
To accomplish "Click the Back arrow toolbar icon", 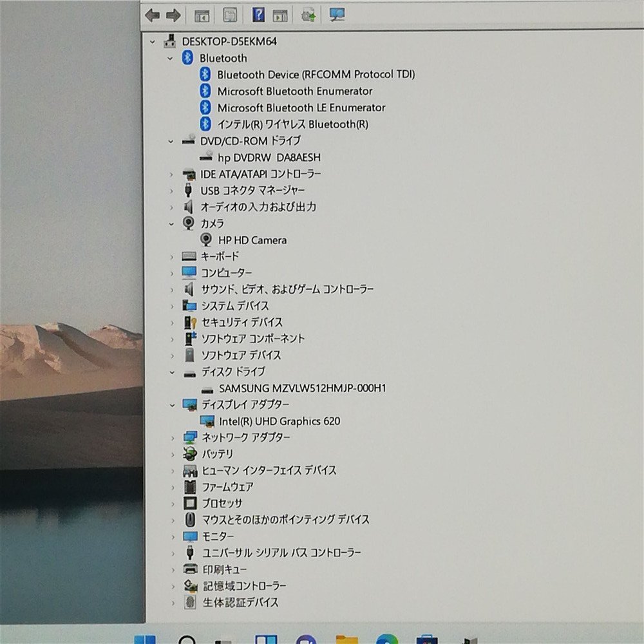I will coord(153,15).
